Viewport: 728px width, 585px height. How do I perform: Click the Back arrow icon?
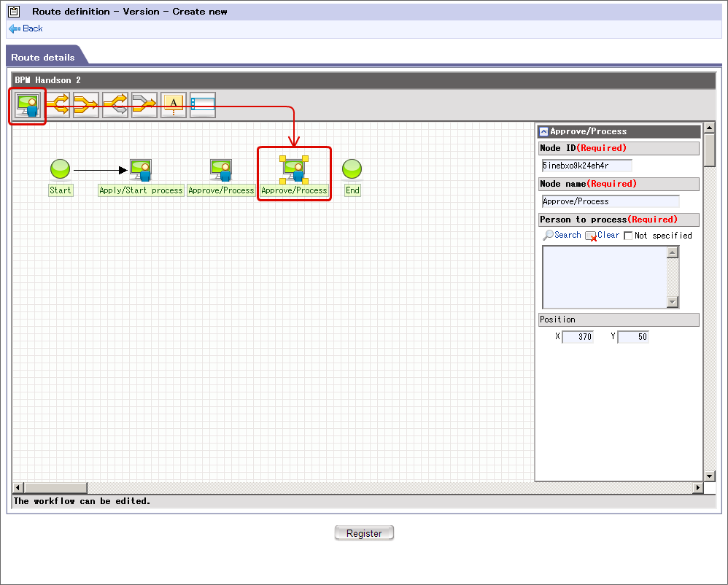pyautogui.click(x=15, y=28)
